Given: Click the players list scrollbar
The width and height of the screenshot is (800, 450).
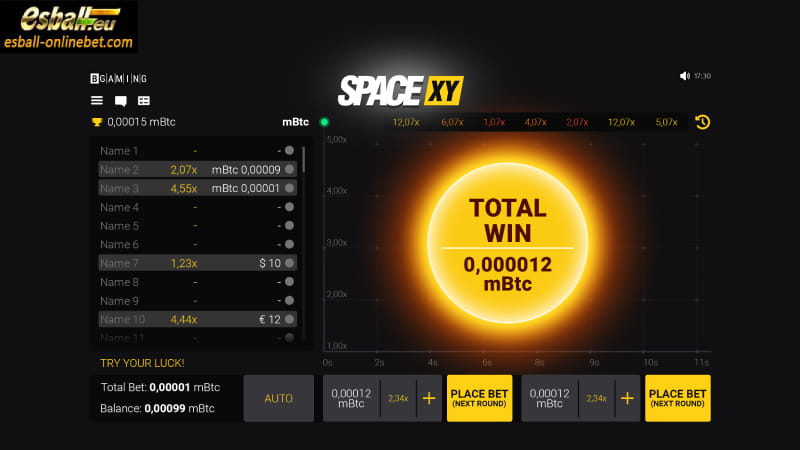Looking at the screenshot, I should [304, 159].
